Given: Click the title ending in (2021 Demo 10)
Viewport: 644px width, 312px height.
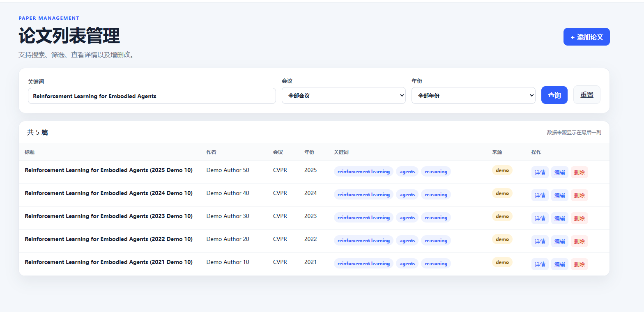Looking at the screenshot, I should tap(108, 262).
